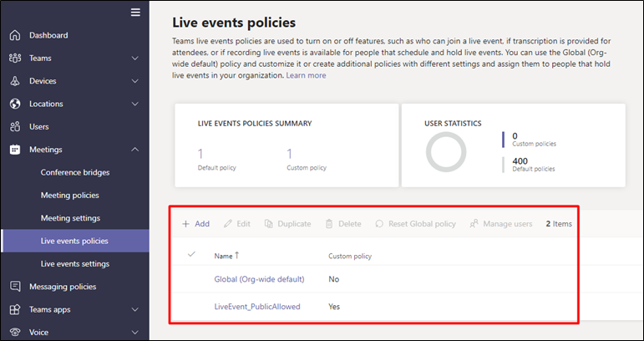Screen dimensions: 644x341
Task: Sort by the Name column arrow
Action: tap(237, 256)
